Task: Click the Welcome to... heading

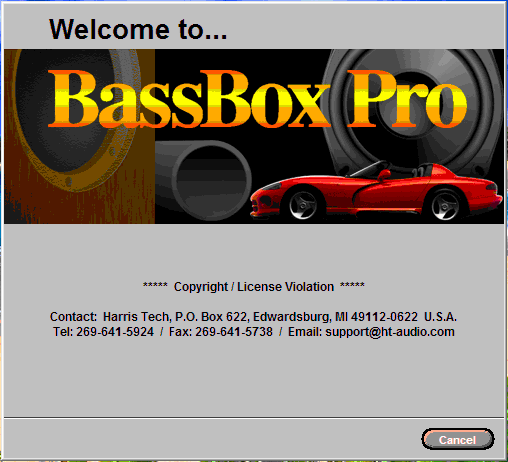Action: (x=138, y=29)
